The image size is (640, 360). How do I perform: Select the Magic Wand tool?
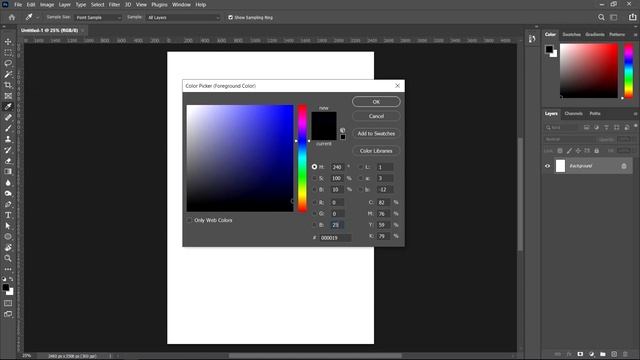tap(8, 74)
